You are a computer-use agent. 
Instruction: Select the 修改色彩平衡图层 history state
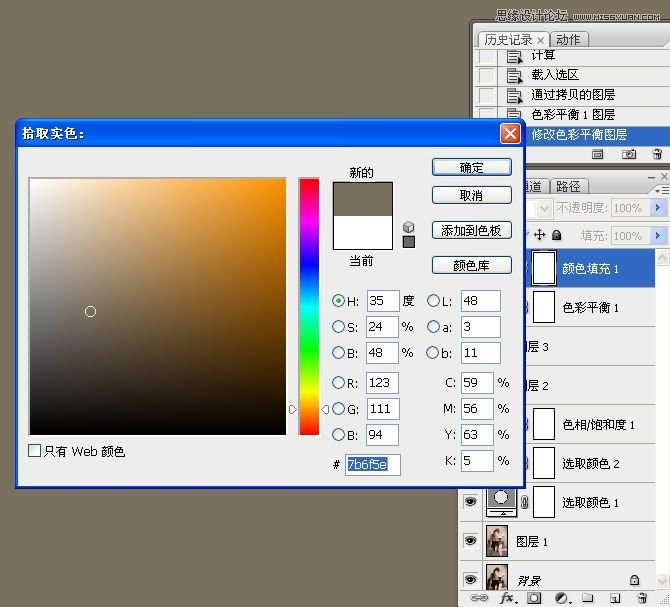click(598, 135)
